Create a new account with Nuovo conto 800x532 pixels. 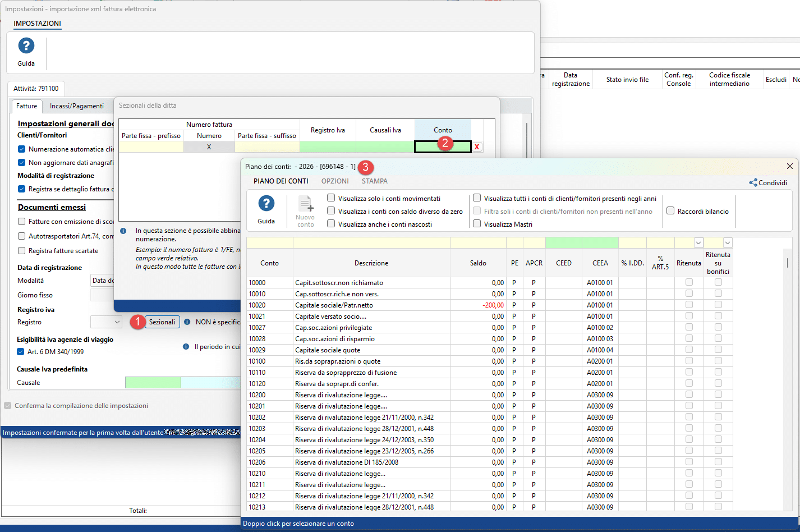[305, 211]
